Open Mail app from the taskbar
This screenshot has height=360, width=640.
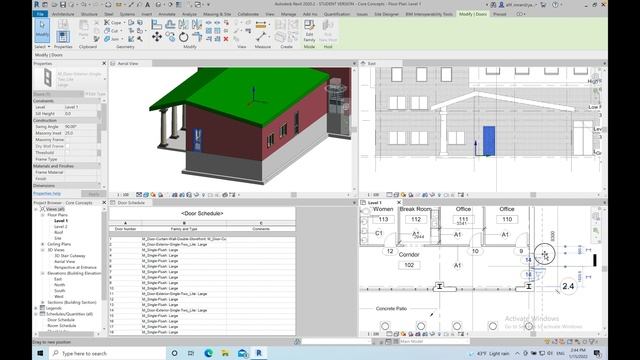point(242,353)
